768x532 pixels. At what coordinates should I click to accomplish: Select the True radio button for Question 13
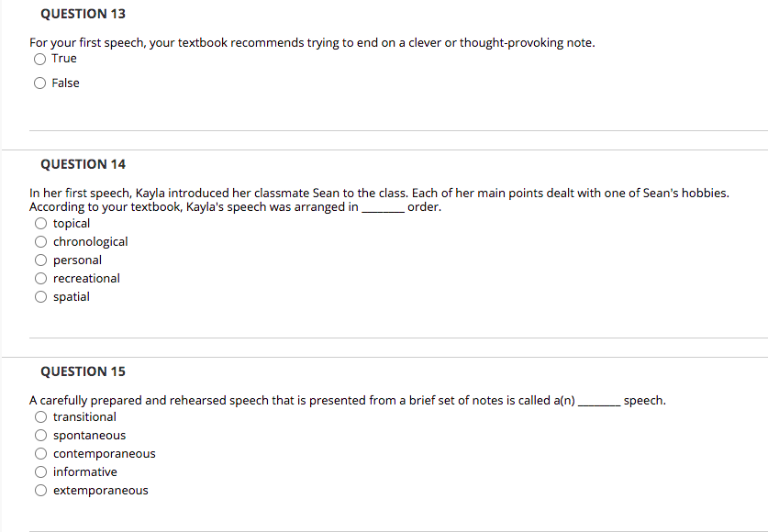40,58
